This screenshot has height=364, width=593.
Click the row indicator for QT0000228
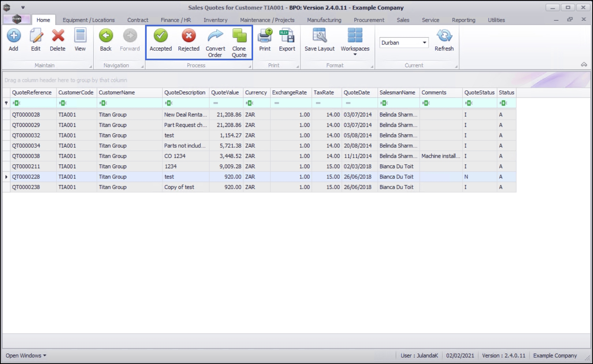point(6,177)
